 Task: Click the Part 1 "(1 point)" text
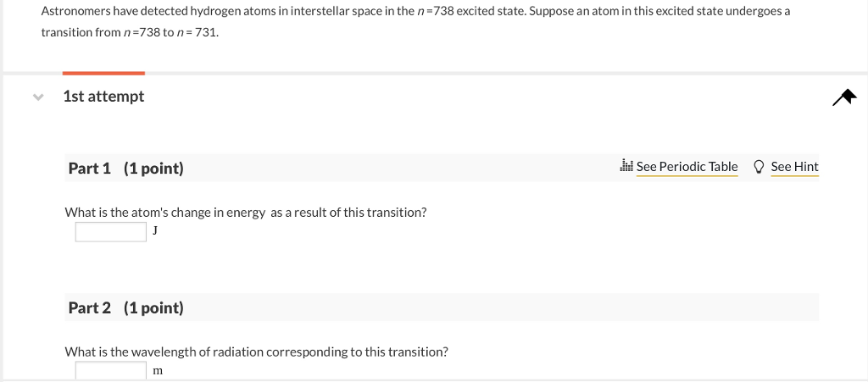[153, 169]
